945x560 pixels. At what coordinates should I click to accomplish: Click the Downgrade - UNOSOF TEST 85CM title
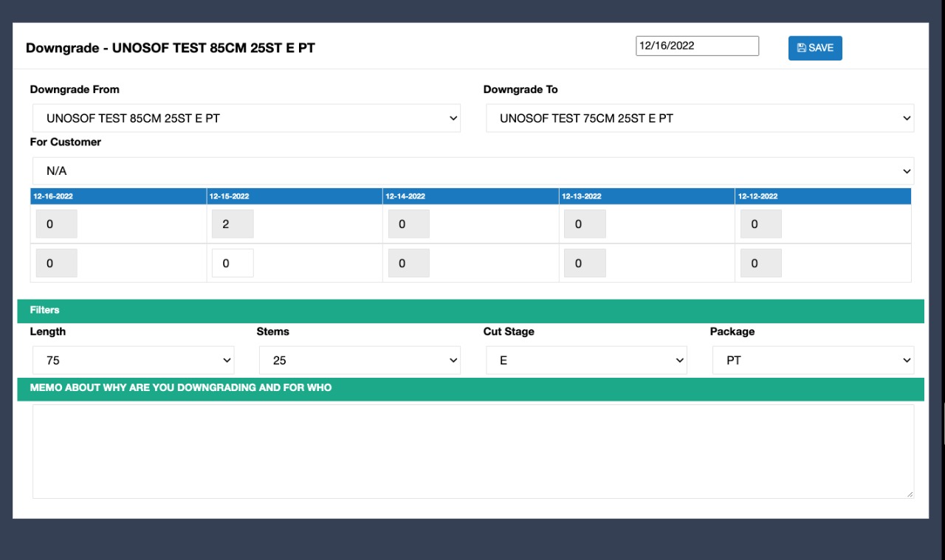171,48
